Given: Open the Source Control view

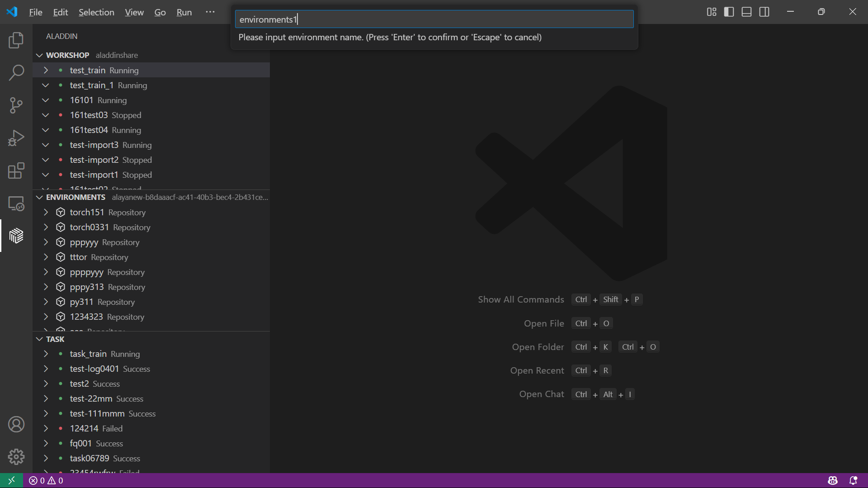Looking at the screenshot, I should pyautogui.click(x=16, y=105).
